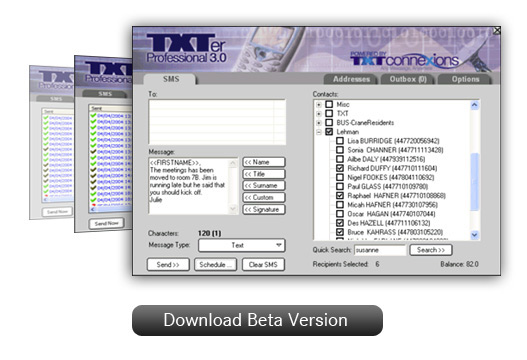Insert the << Name placeholder
The width and height of the screenshot is (527, 360).
264,162
